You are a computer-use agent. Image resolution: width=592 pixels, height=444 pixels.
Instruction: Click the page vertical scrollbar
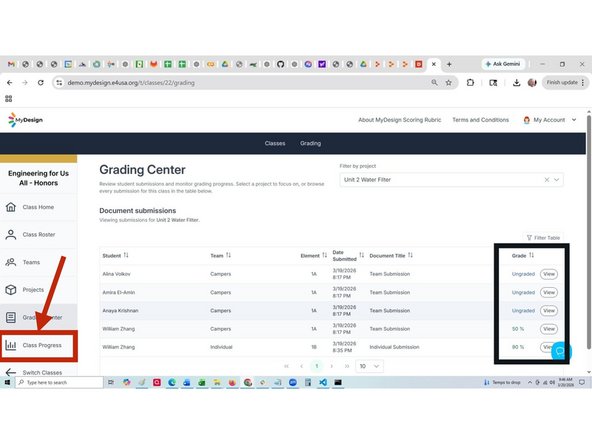589,232
